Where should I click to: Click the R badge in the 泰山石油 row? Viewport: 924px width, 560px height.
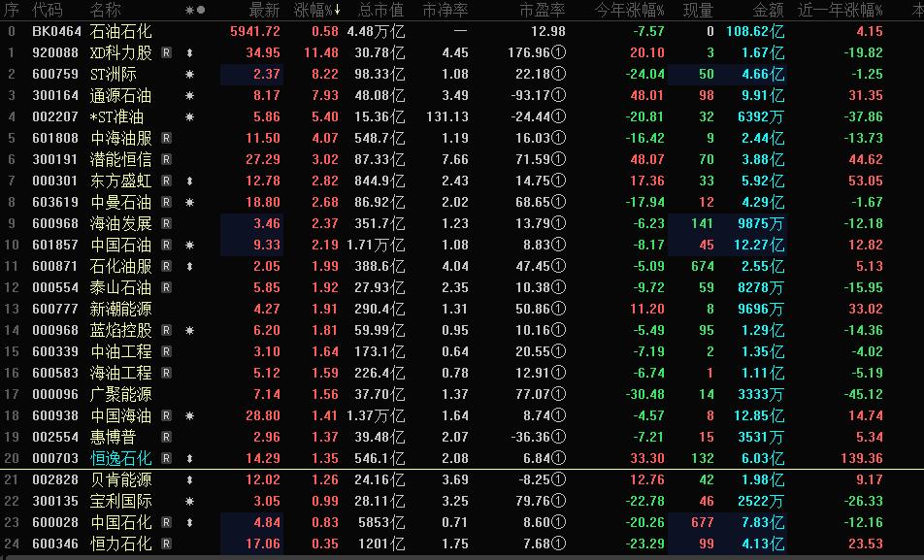point(166,287)
